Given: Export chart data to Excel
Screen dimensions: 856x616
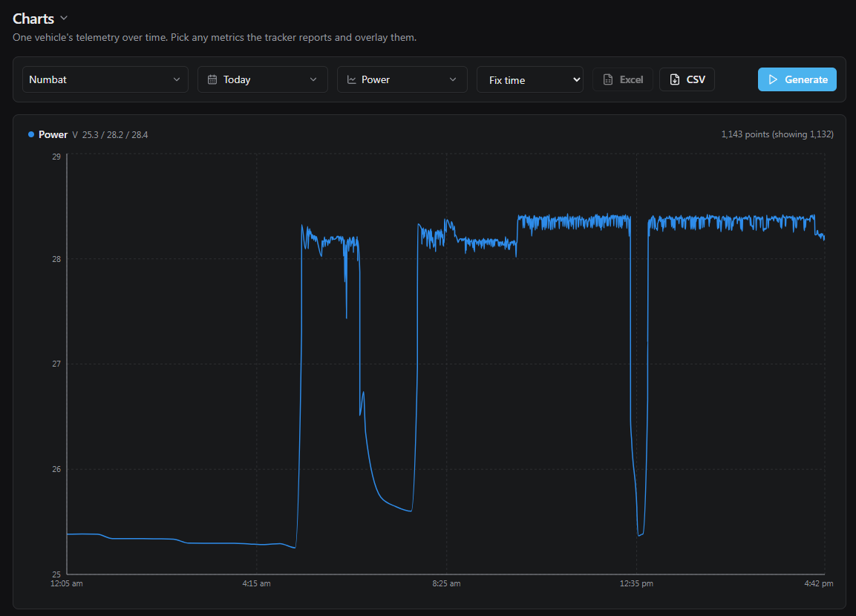Looking at the screenshot, I should coord(623,79).
